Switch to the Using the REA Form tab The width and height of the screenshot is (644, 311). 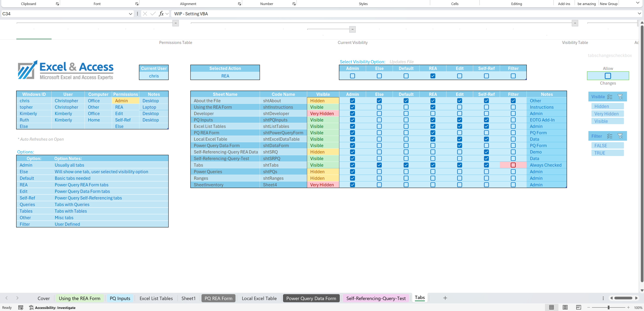79,298
